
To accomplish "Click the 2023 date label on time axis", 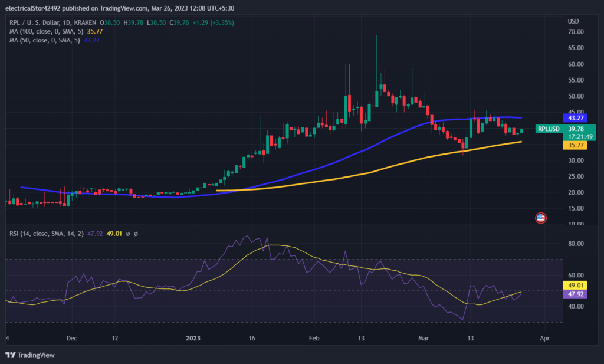I will coord(193,338).
